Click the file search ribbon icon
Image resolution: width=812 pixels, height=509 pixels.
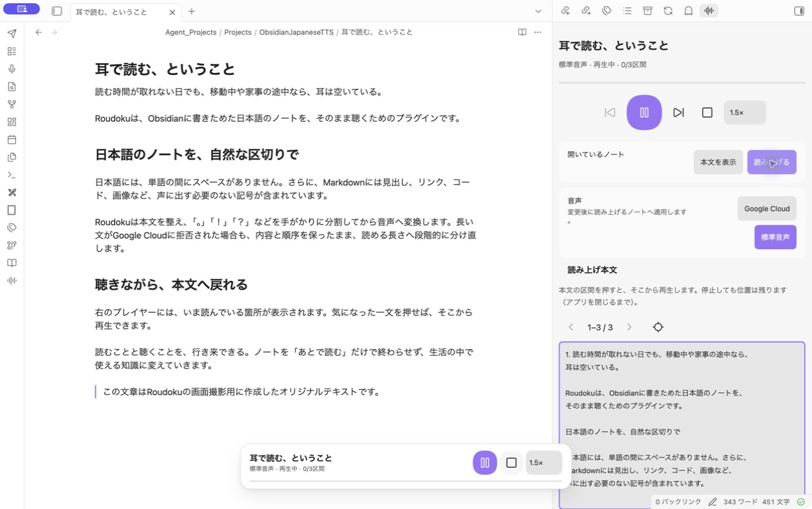click(x=12, y=87)
